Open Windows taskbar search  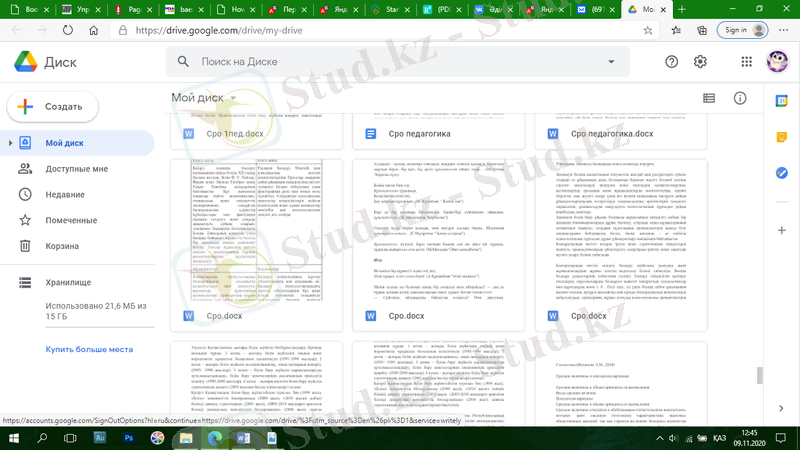click(42, 438)
